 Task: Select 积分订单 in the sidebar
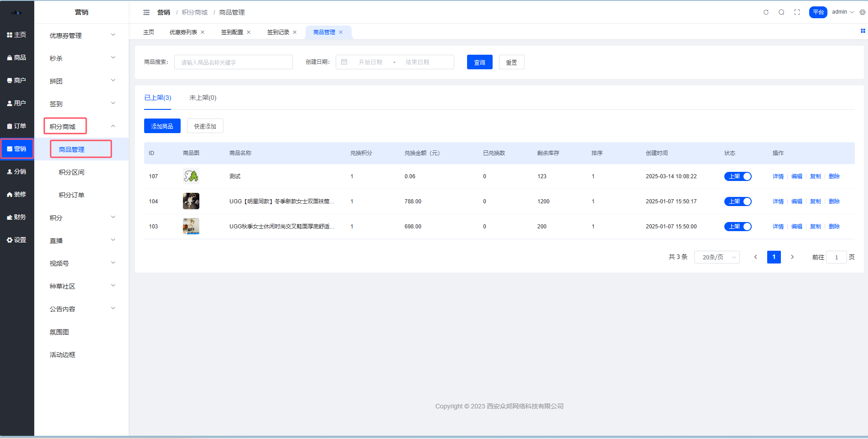[x=72, y=195]
